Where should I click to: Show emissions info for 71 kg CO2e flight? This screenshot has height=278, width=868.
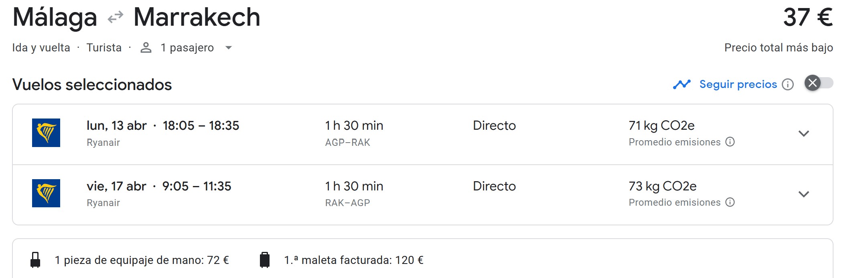[x=730, y=142]
